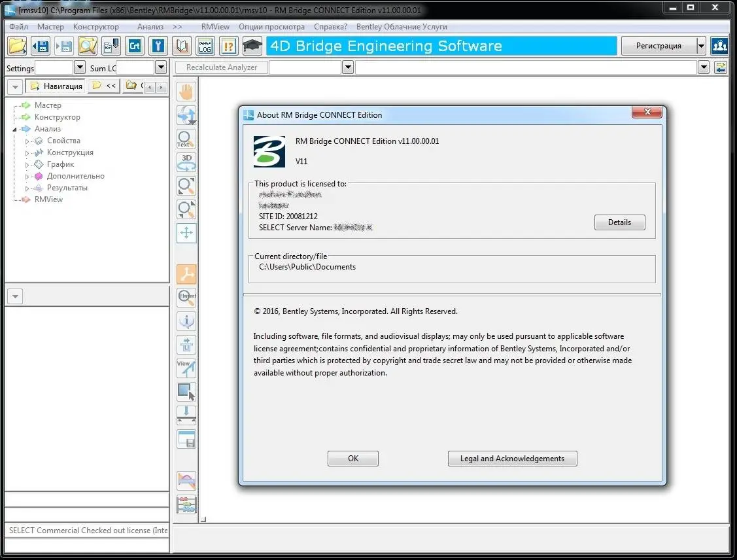Click the !? help icon
The height and width of the screenshot is (560, 737).
[228, 46]
